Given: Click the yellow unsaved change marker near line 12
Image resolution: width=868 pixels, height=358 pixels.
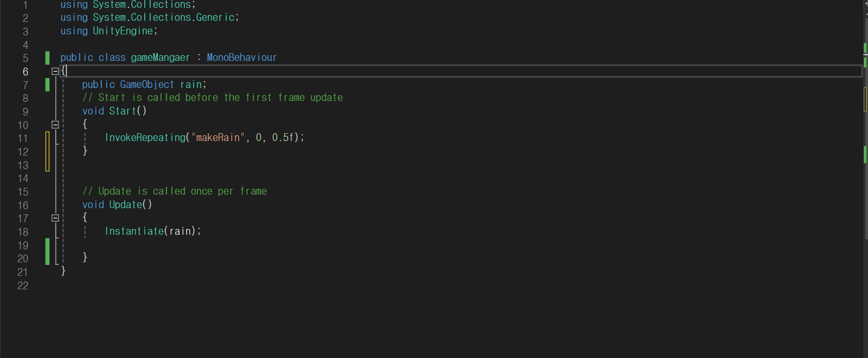Looking at the screenshot, I should [47, 151].
